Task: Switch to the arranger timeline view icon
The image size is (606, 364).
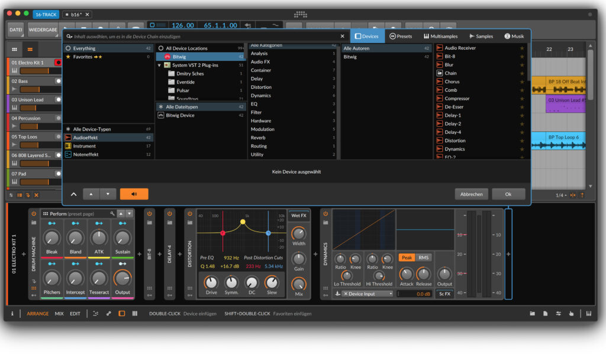Action: tap(30, 50)
